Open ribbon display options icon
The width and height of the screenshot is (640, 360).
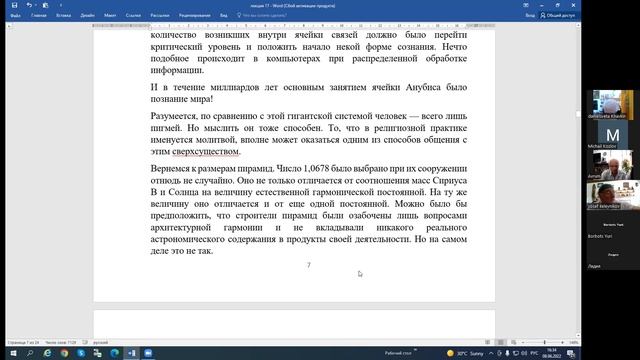point(526,5)
